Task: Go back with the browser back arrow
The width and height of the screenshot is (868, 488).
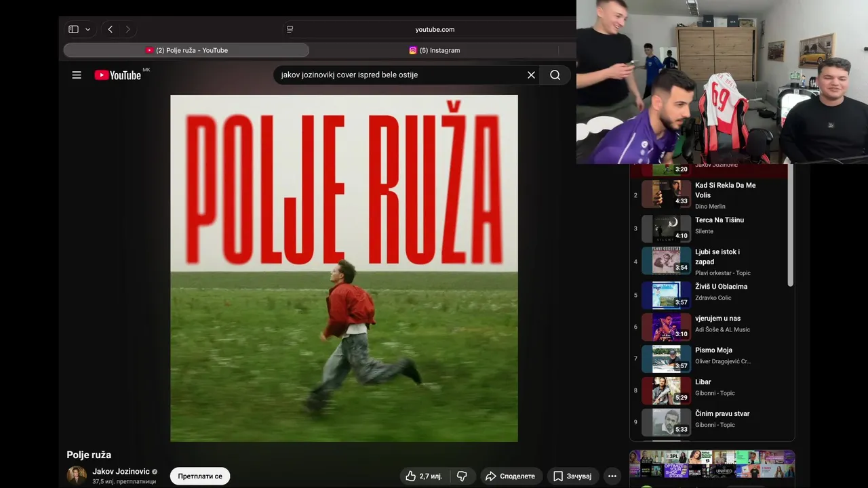Action: 110,29
